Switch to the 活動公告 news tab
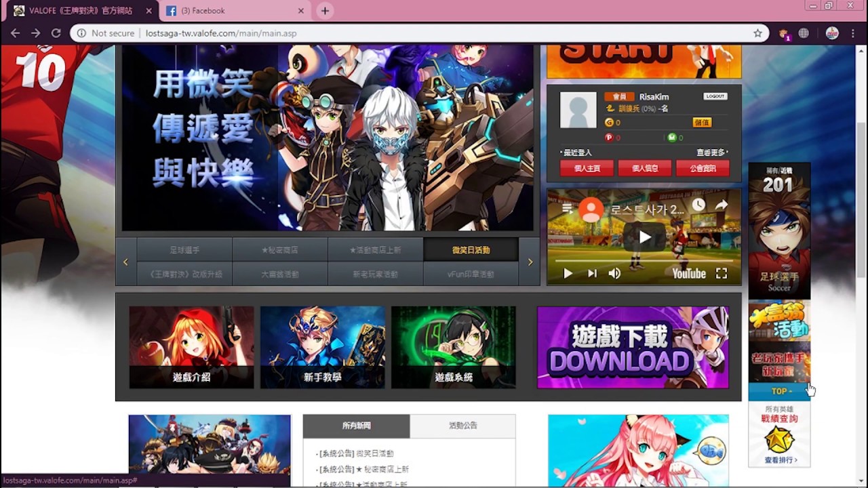The height and width of the screenshot is (488, 868). 462,426
